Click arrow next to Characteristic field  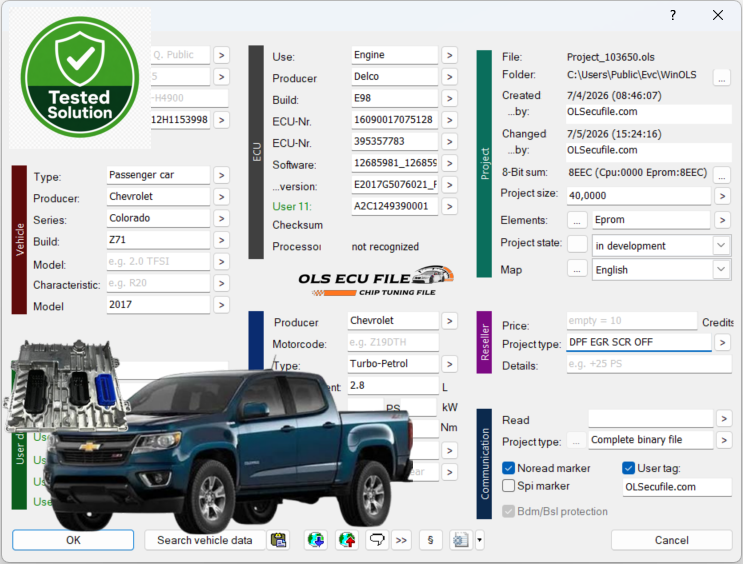pos(221,283)
